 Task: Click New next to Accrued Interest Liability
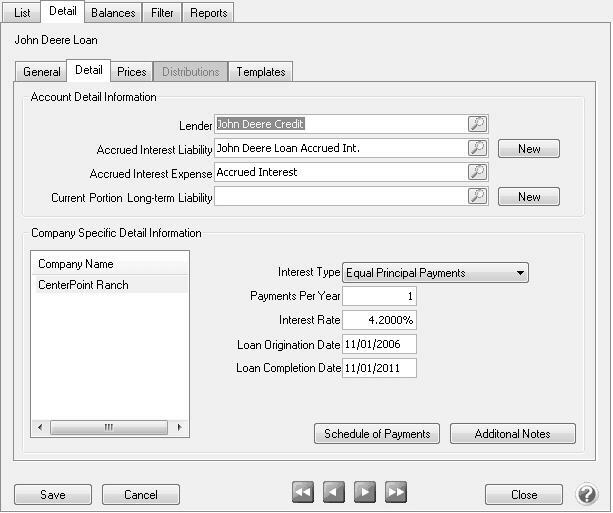529,149
